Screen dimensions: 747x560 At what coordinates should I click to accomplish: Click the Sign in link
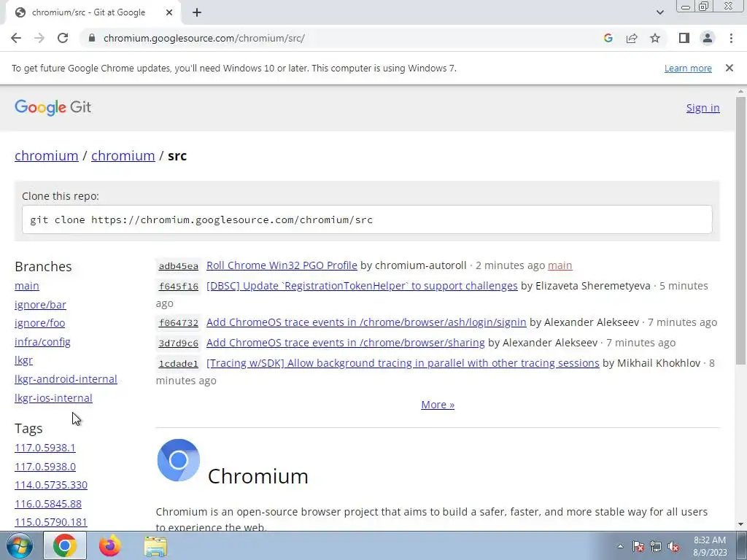pos(703,108)
